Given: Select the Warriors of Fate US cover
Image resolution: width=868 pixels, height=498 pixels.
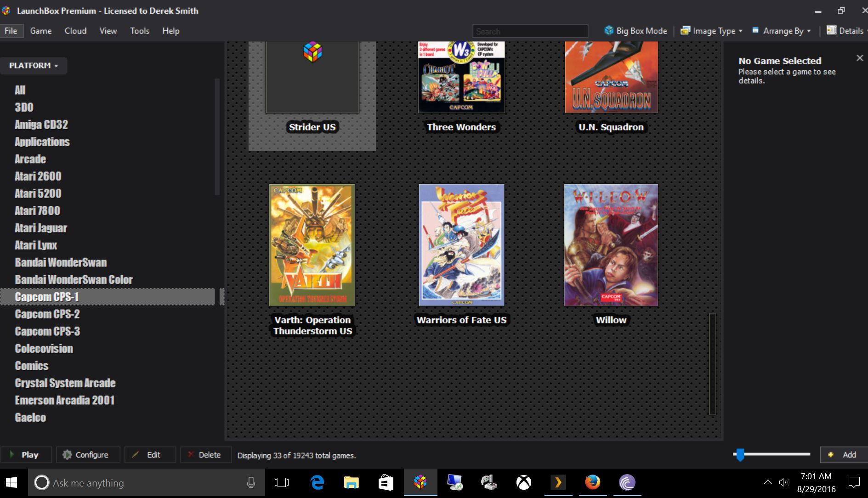Looking at the screenshot, I should click(x=461, y=245).
